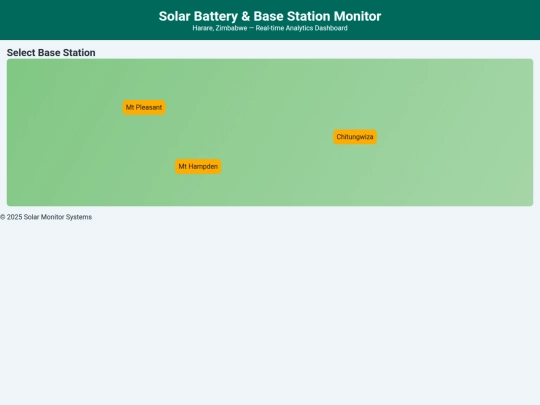Click the 2025 Solar Monitor Systems footer
Screen dimensions: 540x405
pos(46,217)
